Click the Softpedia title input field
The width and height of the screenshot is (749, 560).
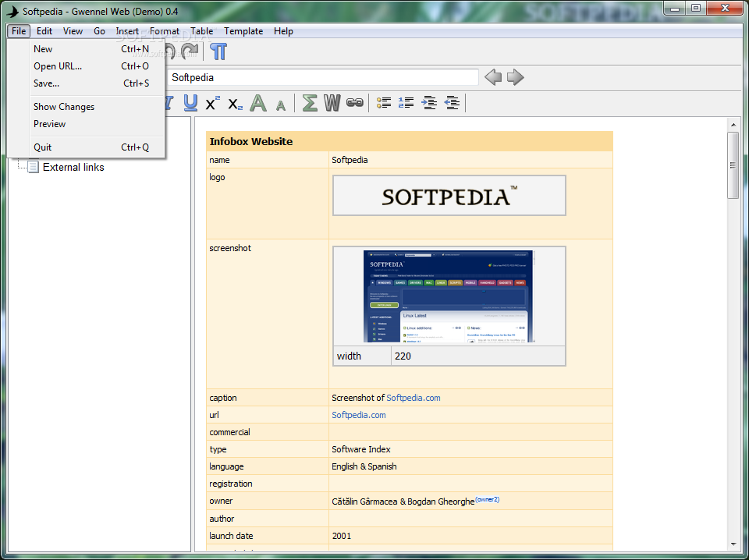(x=322, y=77)
